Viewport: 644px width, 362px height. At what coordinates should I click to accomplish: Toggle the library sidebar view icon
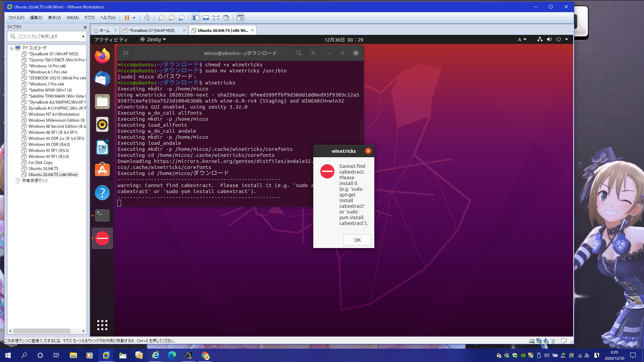pos(196,18)
